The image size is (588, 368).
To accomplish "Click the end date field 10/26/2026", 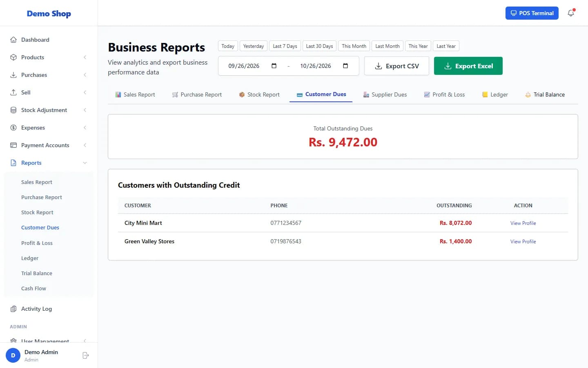I will pyautogui.click(x=324, y=66).
